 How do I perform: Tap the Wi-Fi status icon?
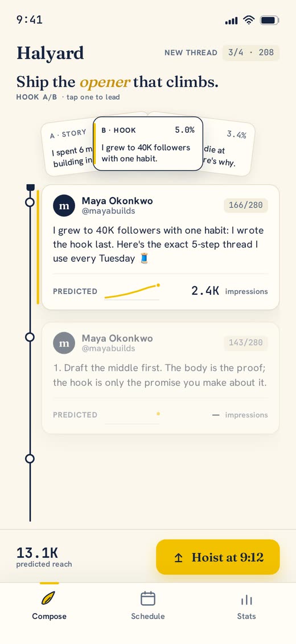pos(248,20)
